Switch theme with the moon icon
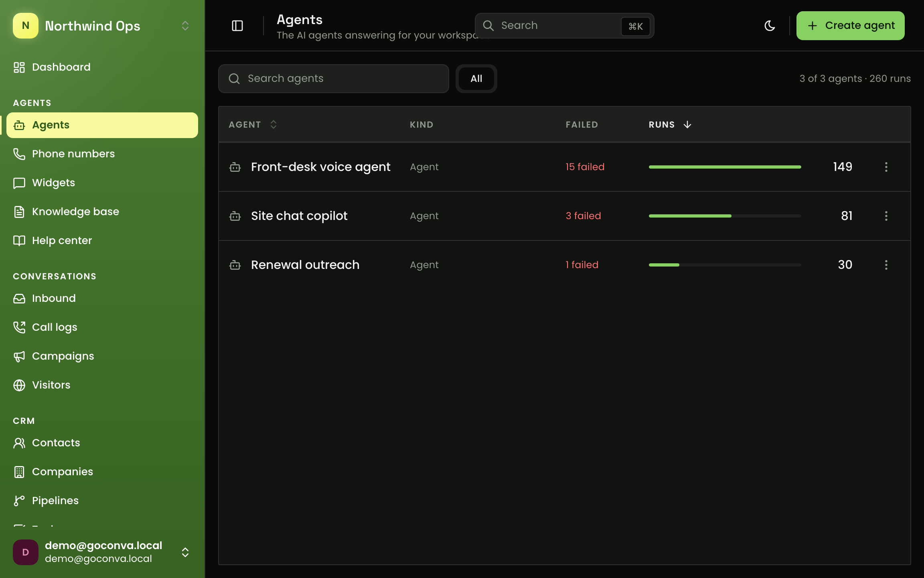The width and height of the screenshot is (924, 578). [770, 26]
